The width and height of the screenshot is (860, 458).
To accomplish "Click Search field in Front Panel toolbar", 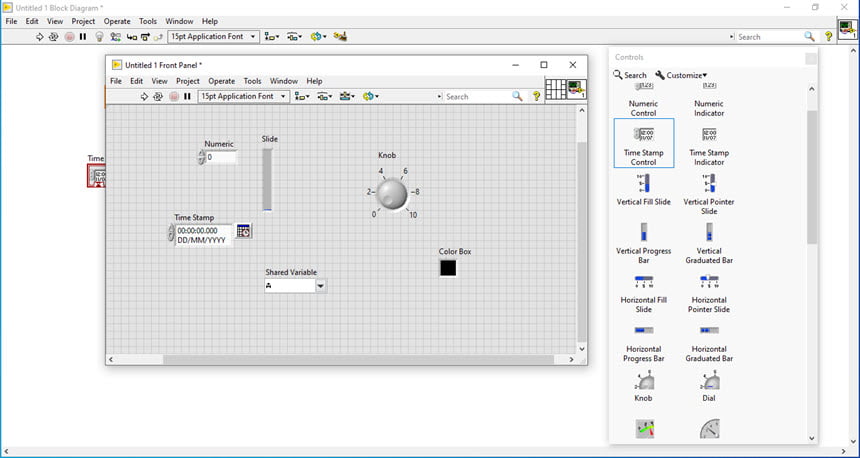I will coord(475,97).
